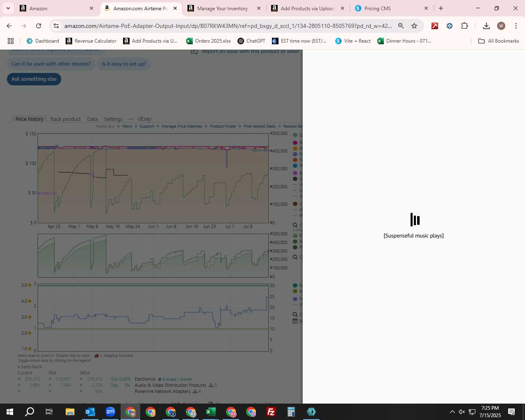The width and height of the screenshot is (525, 420).
Task: Open the W profile avatar menu
Action: 501,26
